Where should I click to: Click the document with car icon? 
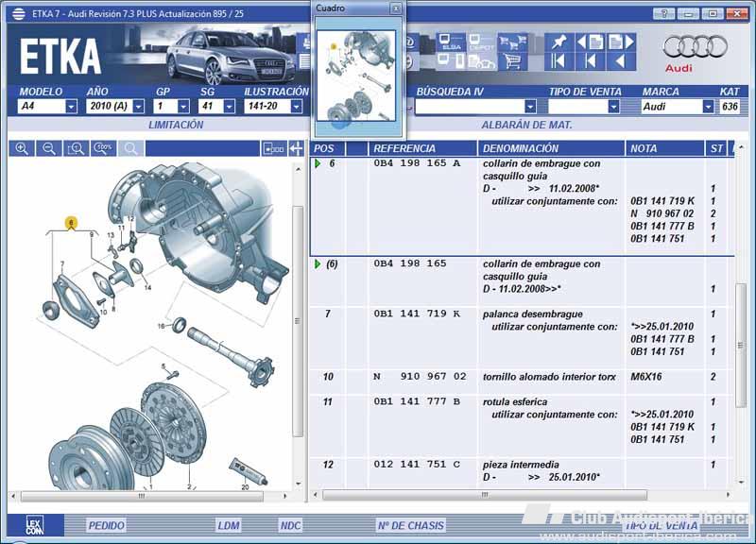pyautogui.click(x=481, y=61)
